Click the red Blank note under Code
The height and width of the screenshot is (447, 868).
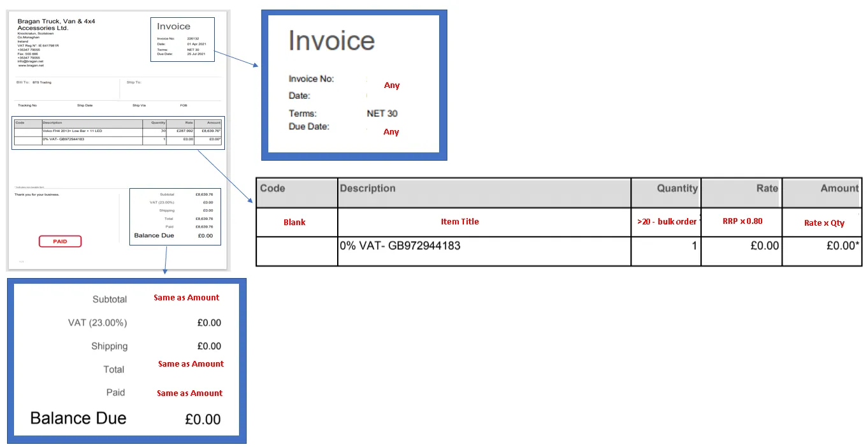click(x=294, y=223)
